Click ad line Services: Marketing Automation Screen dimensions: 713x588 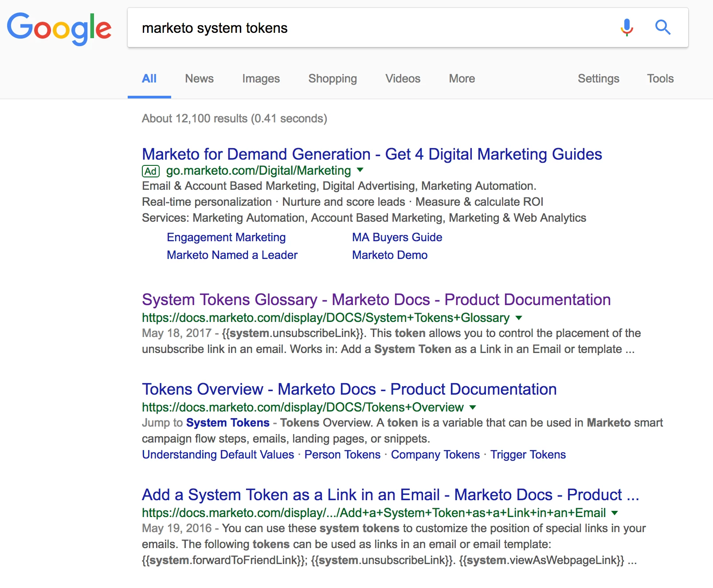(364, 218)
